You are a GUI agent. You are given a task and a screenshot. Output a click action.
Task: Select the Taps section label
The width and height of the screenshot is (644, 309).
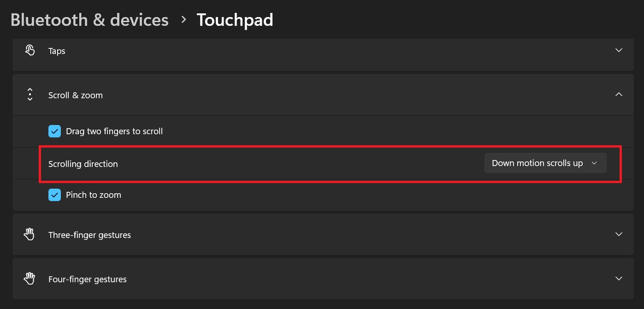(x=57, y=51)
